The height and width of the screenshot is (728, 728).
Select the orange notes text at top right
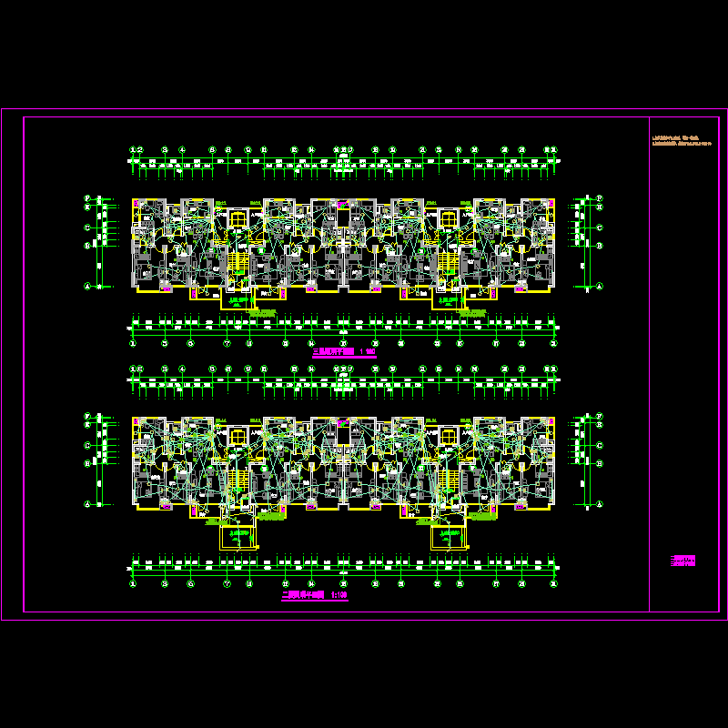[x=686, y=143]
